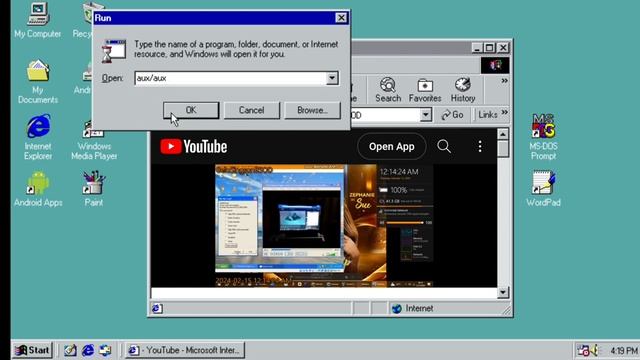
Task: Open YouTube three-dot more menu
Action: [x=480, y=146]
